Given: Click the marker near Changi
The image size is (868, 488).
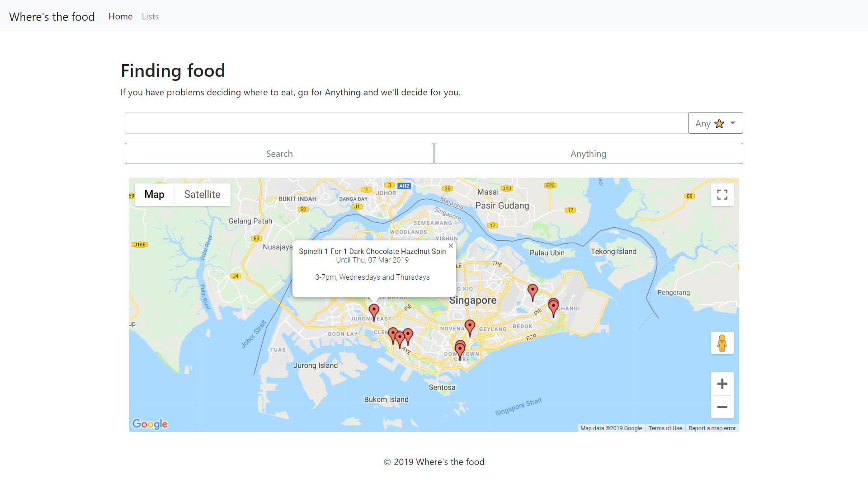Looking at the screenshot, I should point(553,306).
